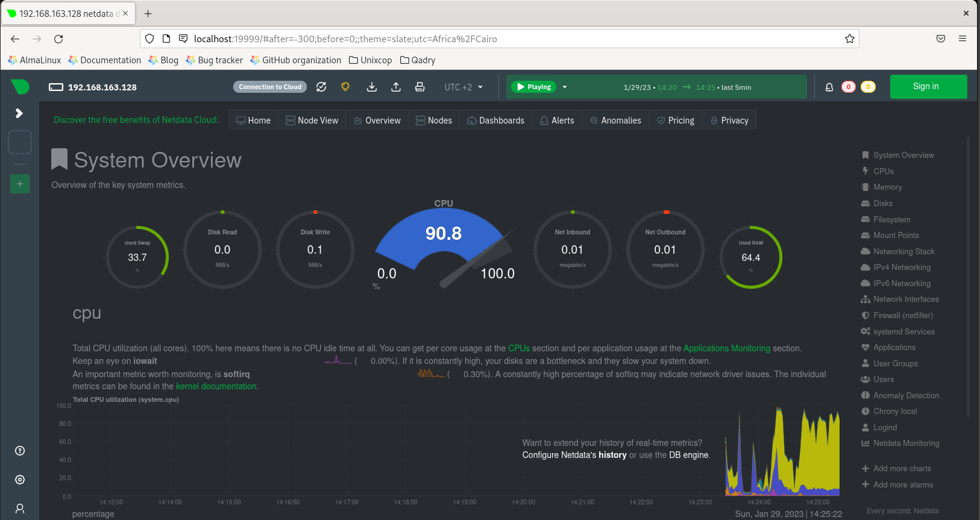Open the AlmaLinux bookmark
This screenshot has width=980, height=520.
(x=34, y=60)
